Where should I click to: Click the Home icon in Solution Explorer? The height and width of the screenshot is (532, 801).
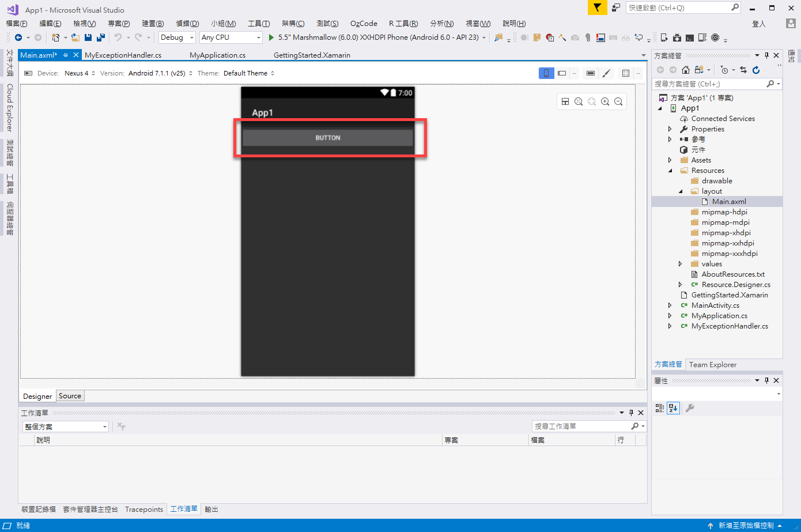pos(686,70)
